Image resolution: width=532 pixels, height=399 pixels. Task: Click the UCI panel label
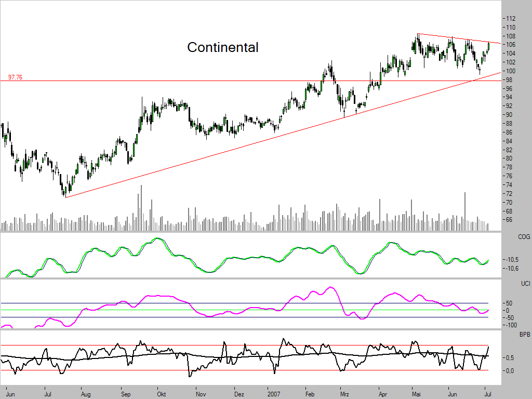click(523, 284)
